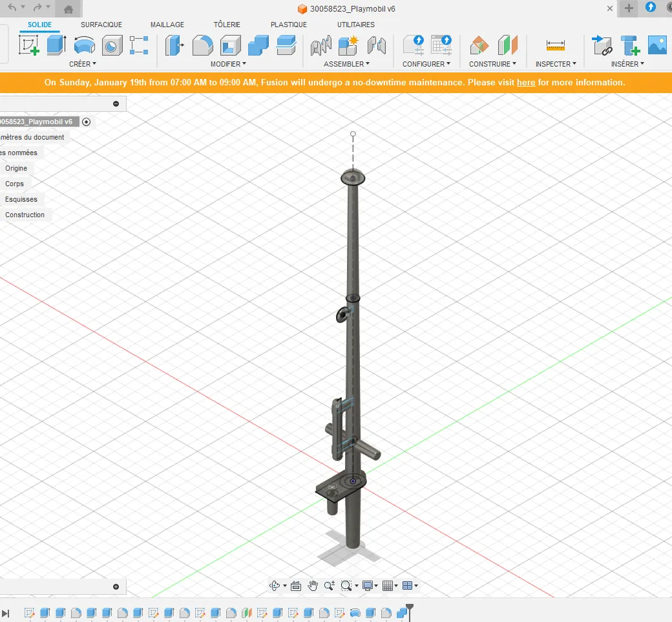
Task: Open the UTILITAIRES tab
Action: coord(356,25)
